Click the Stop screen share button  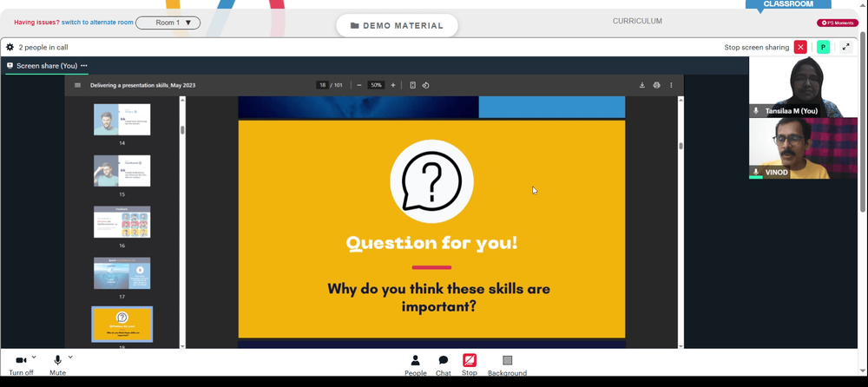(x=470, y=364)
